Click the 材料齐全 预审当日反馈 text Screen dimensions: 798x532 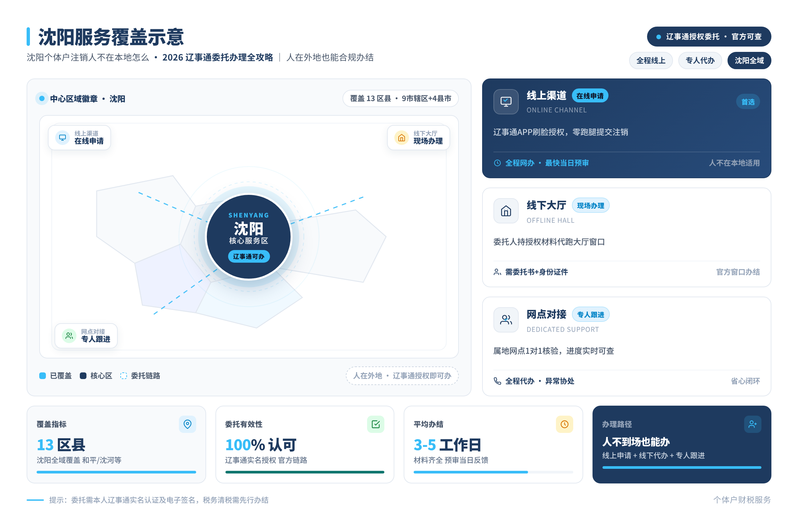tap(451, 460)
